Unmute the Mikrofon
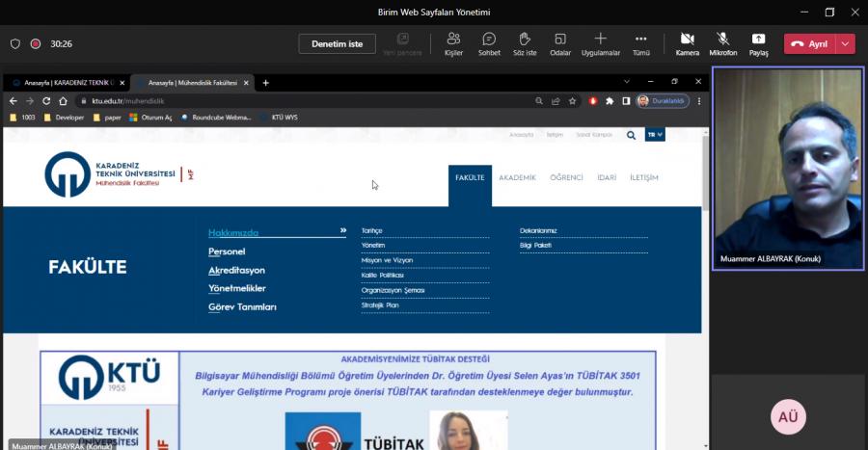868x450 pixels. (x=723, y=44)
